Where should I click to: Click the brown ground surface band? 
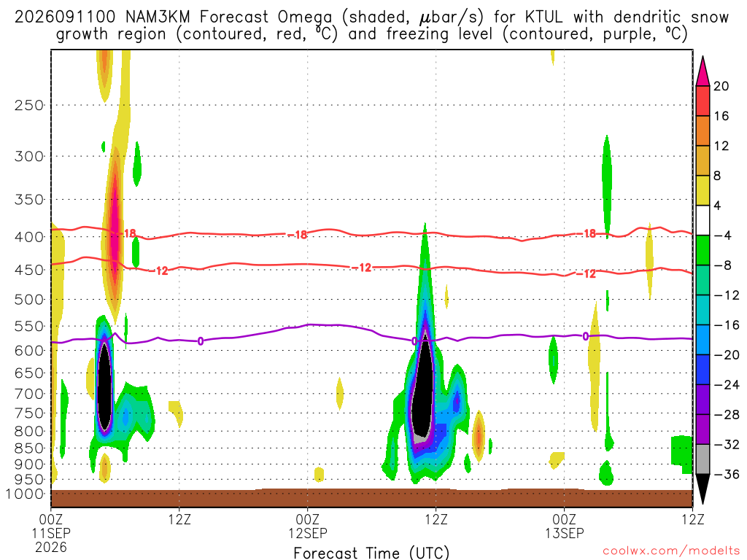tap(371, 498)
